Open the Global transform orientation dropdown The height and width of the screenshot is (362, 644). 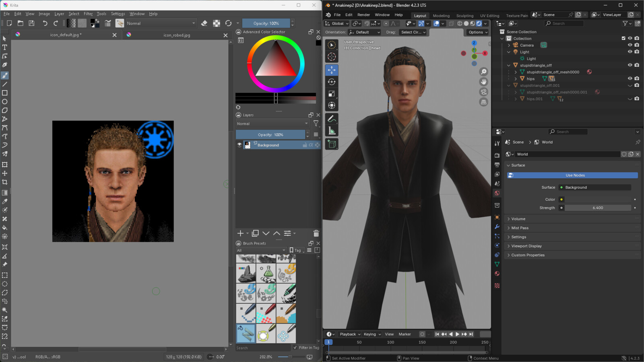pos(337,24)
